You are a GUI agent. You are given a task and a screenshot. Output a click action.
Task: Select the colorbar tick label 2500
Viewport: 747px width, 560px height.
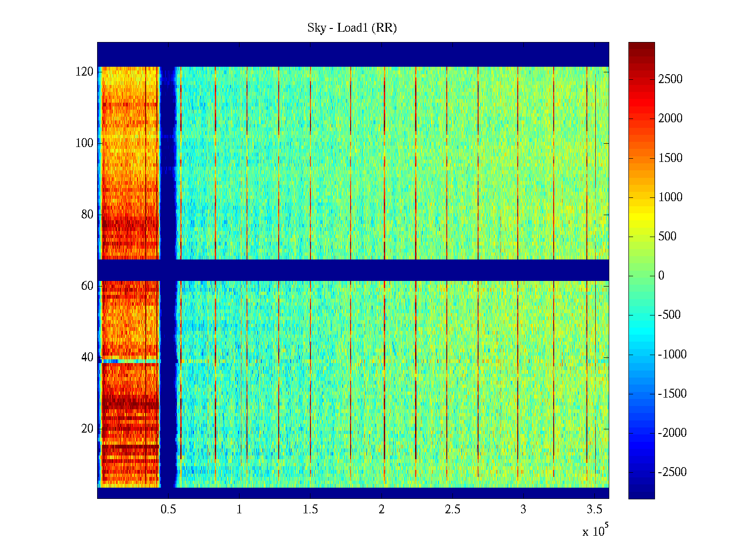pyautogui.click(x=670, y=79)
